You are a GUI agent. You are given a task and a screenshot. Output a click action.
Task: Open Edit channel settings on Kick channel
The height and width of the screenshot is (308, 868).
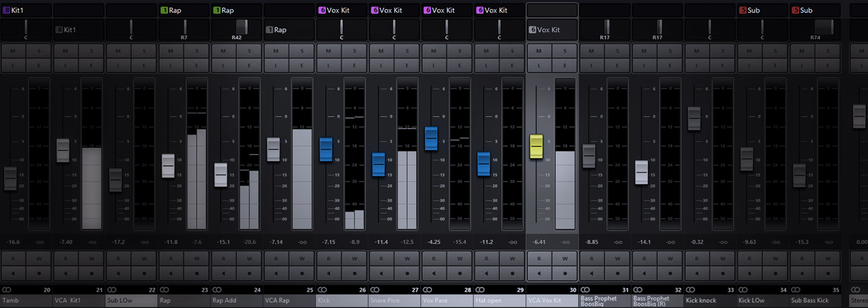pyautogui.click(x=354, y=65)
